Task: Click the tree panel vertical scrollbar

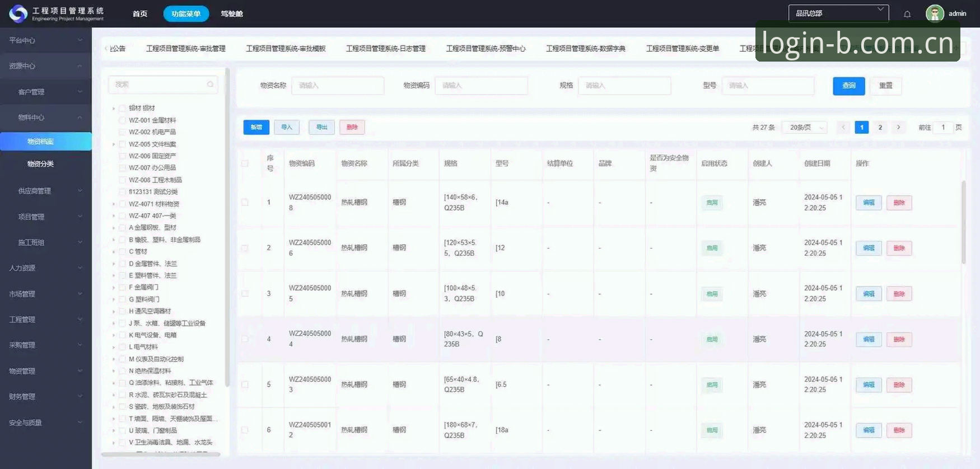Action: coord(227,227)
